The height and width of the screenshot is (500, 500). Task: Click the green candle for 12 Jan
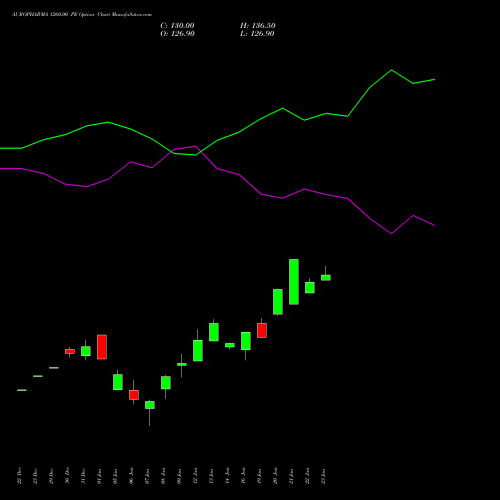click(198, 350)
